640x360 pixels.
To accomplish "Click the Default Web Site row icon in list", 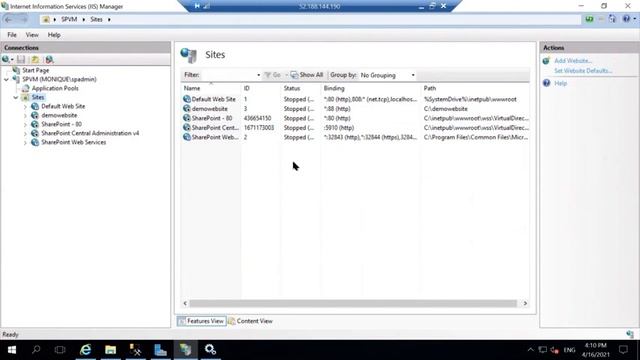I will [x=187, y=99].
